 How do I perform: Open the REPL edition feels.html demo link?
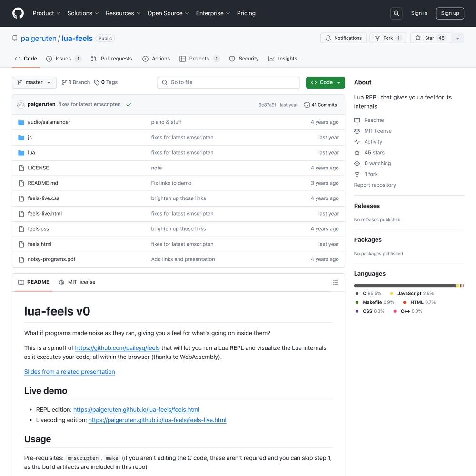136,410
